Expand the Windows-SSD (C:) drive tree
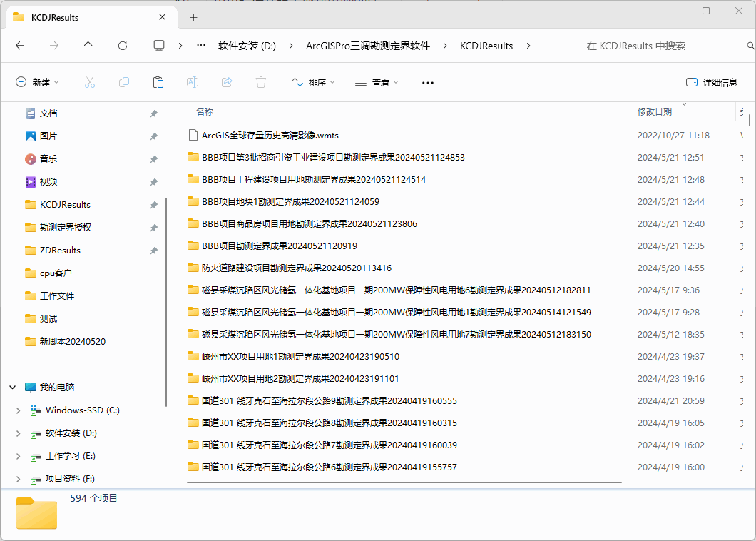Screen dimensions: 756x541 (19, 410)
